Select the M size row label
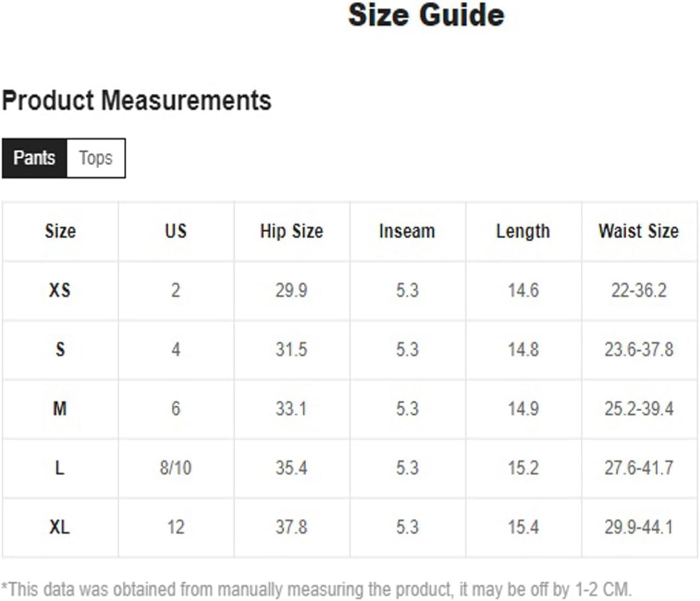 coord(60,409)
